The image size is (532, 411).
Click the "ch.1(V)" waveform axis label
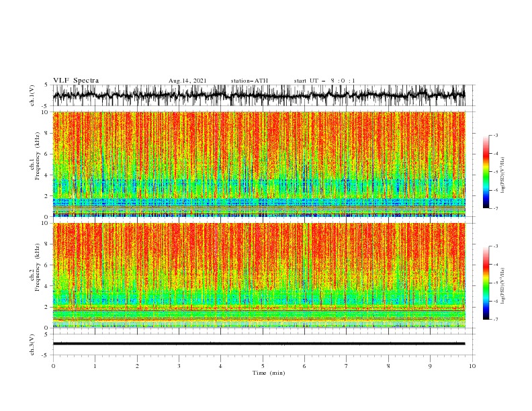(x=32, y=95)
